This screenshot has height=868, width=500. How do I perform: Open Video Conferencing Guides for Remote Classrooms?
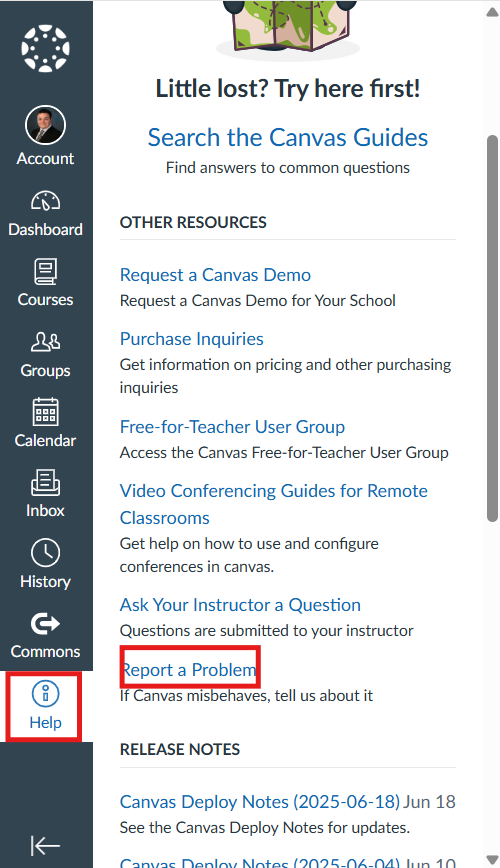tap(274, 504)
